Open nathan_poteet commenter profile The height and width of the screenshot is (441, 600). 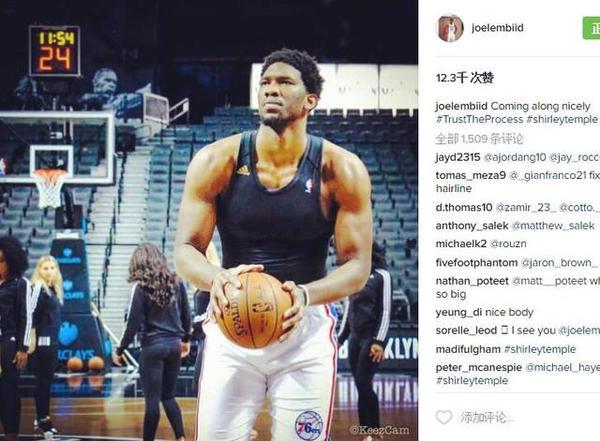(x=472, y=281)
